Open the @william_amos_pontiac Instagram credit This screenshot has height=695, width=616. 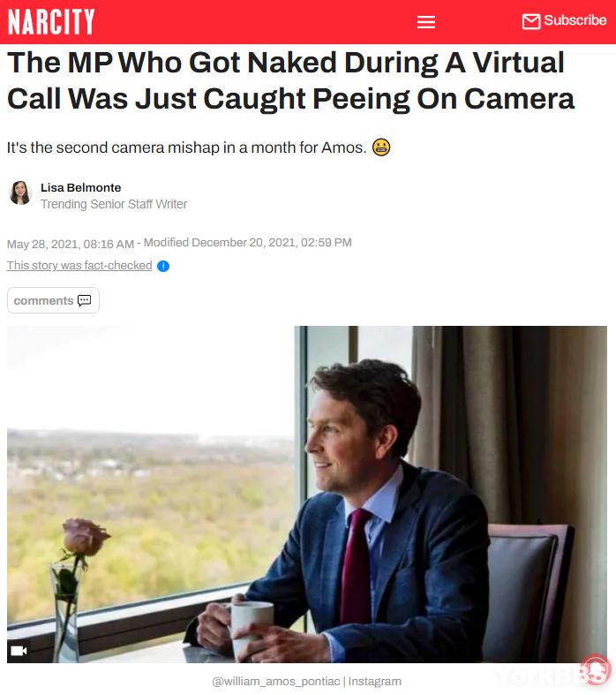(x=306, y=681)
